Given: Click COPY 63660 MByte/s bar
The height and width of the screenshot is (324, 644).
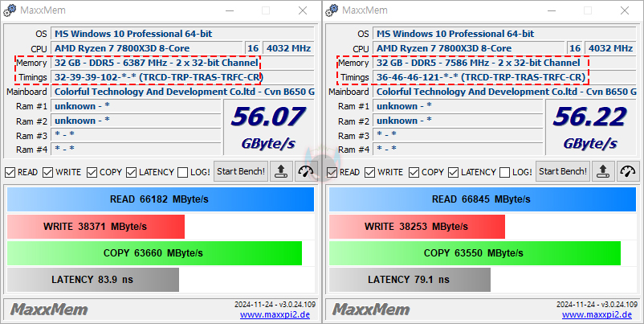Looking at the screenshot, I should click(154, 253).
